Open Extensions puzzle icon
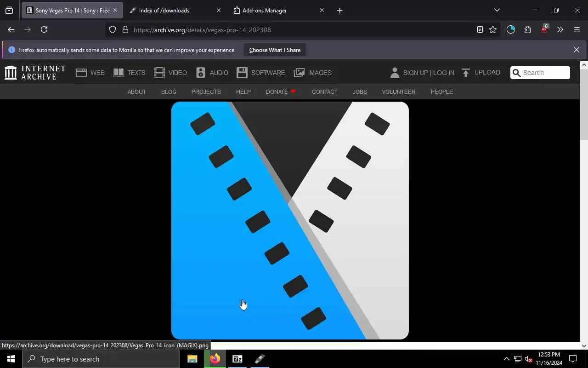 tap(527, 29)
